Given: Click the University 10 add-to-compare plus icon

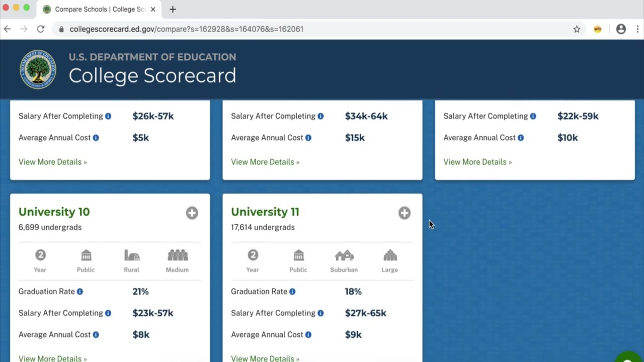Looking at the screenshot, I should [x=192, y=213].
